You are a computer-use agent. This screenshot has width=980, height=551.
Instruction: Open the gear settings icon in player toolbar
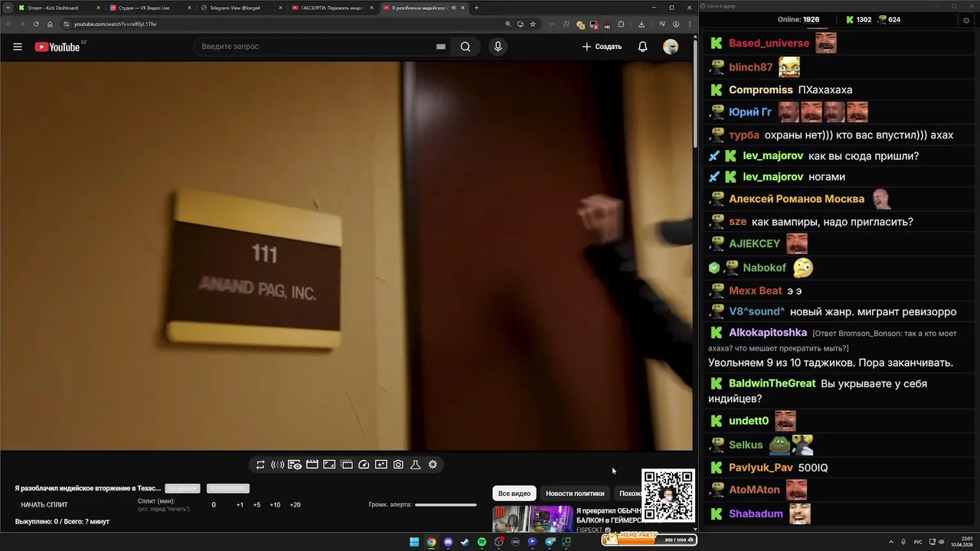click(x=433, y=465)
